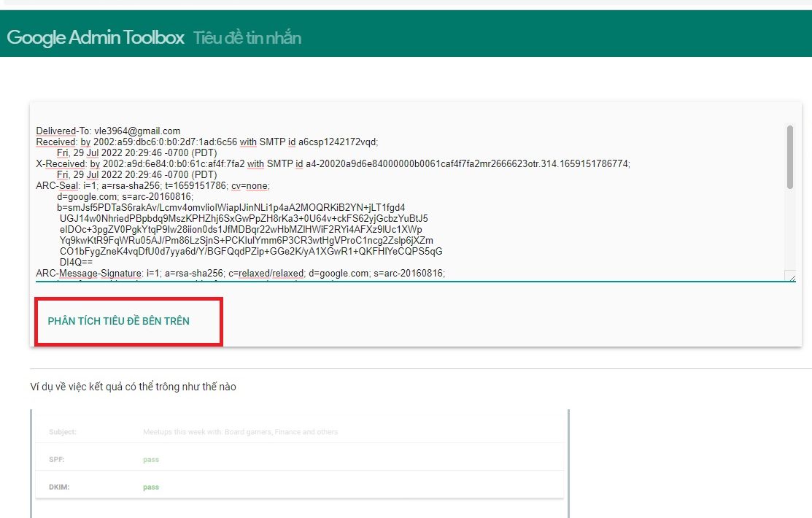The width and height of the screenshot is (812, 518).
Task: Click the d=google.com; s=arc-20160816; line
Action: point(125,196)
